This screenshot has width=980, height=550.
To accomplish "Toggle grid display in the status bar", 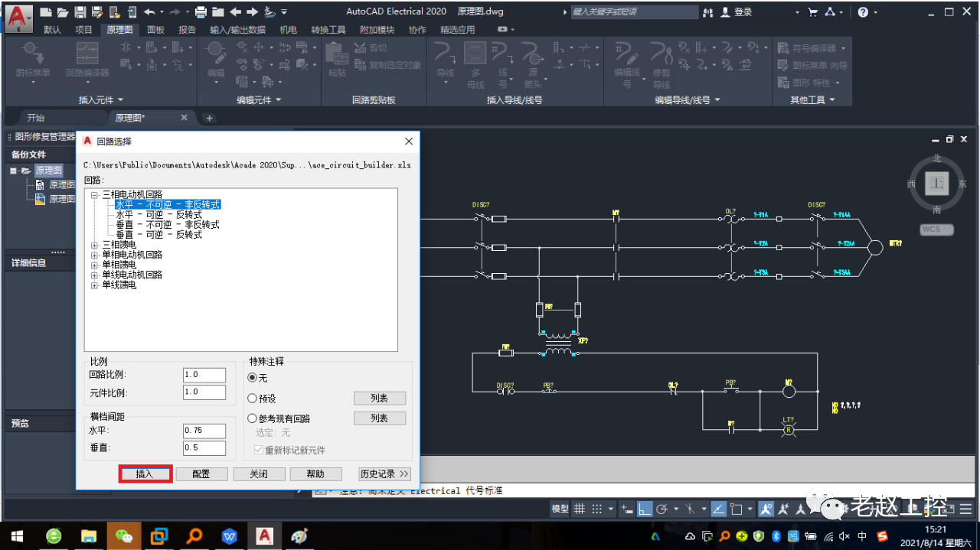I will [x=580, y=509].
